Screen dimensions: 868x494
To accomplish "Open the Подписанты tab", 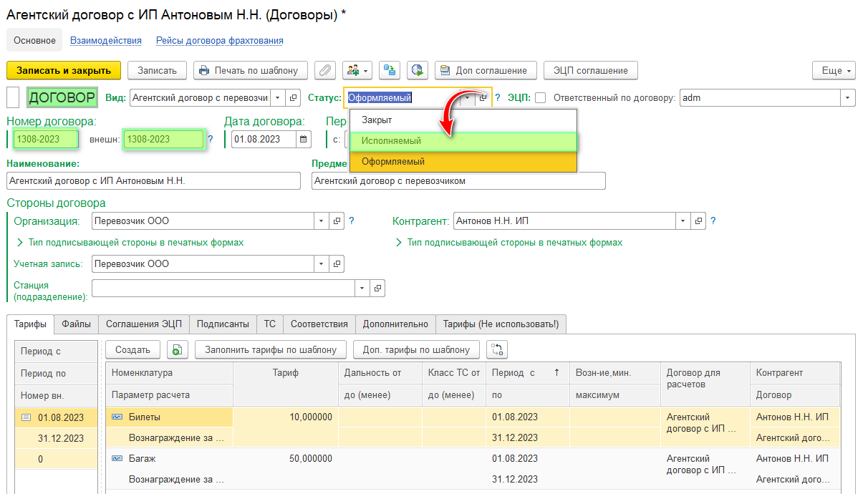I will point(223,324).
